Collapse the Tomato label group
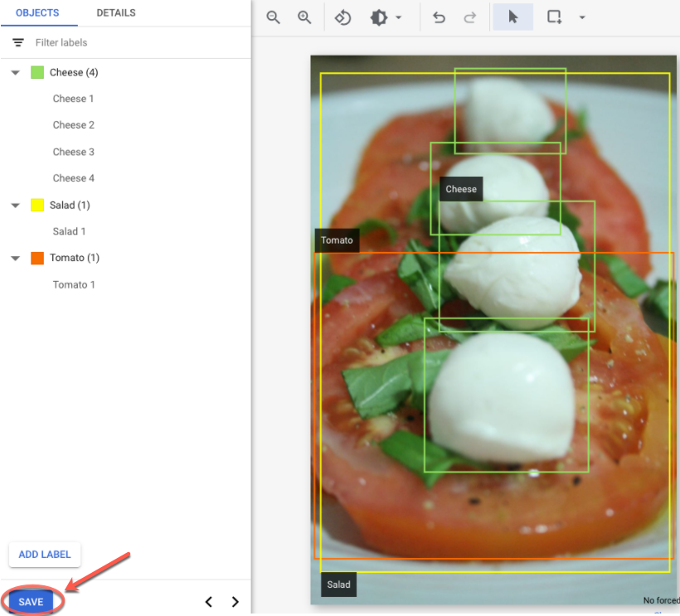Image resolution: width=680 pixels, height=616 pixels. [x=15, y=258]
